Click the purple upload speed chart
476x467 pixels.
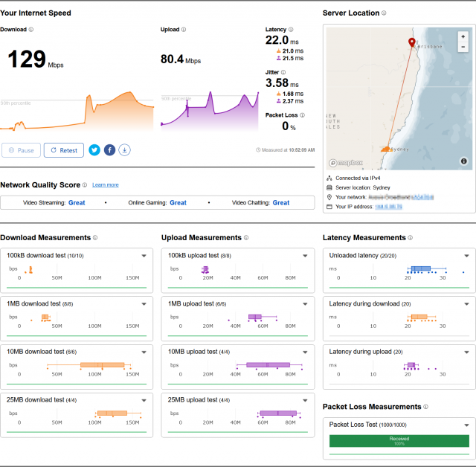point(210,111)
